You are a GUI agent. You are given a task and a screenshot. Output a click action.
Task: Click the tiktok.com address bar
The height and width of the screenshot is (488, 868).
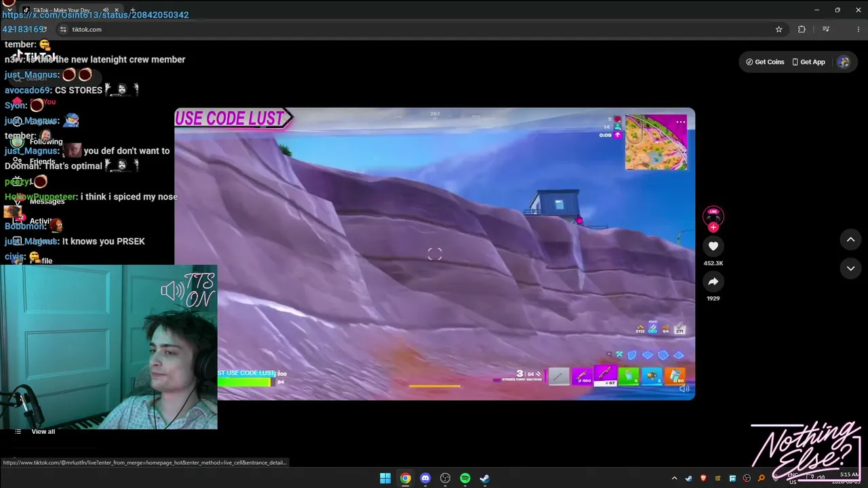[414, 29]
